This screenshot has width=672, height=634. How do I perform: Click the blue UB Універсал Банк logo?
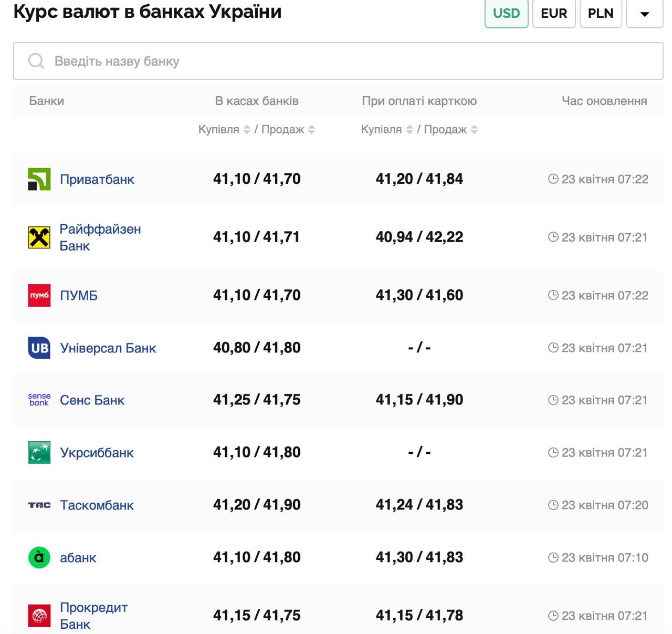39,348
